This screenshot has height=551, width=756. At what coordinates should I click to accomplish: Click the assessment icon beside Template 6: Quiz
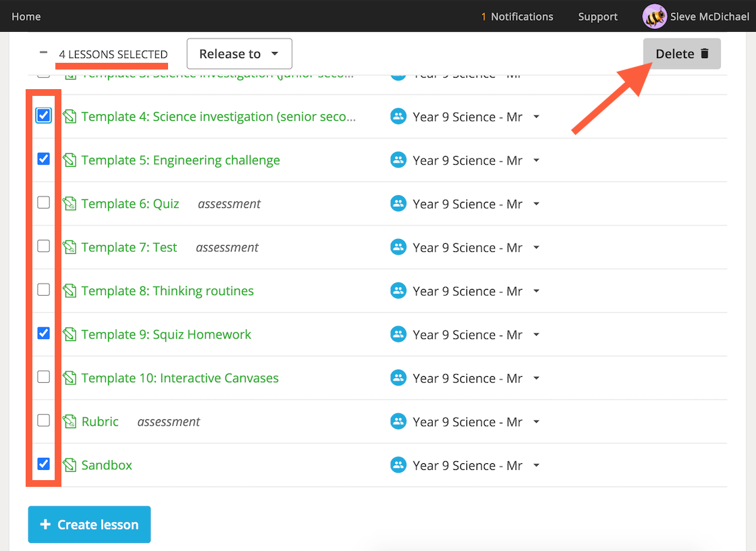(x=70, y=204)
